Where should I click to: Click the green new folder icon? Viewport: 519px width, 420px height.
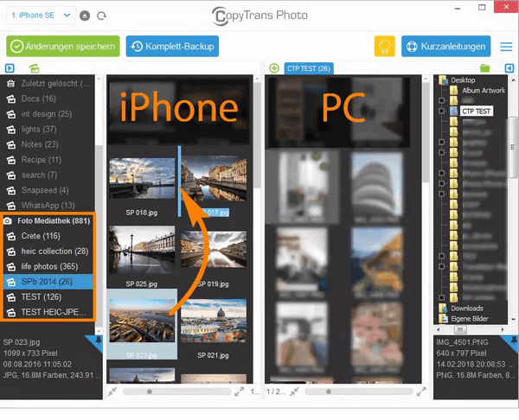[484, 68]
